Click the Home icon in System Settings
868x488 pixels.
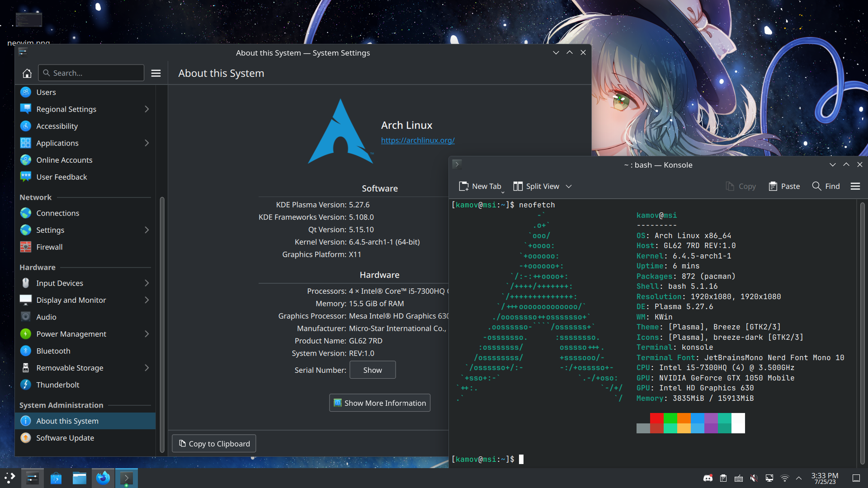(x=27, y=73)
